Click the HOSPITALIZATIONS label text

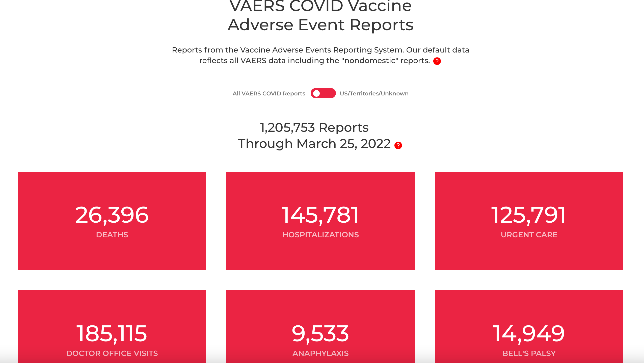pos(320,235)
